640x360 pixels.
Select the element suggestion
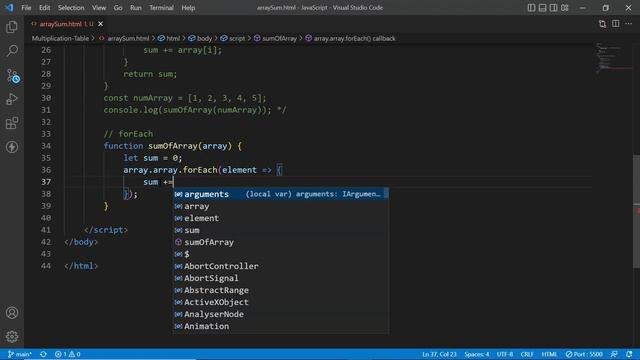(x=281, y=218)
